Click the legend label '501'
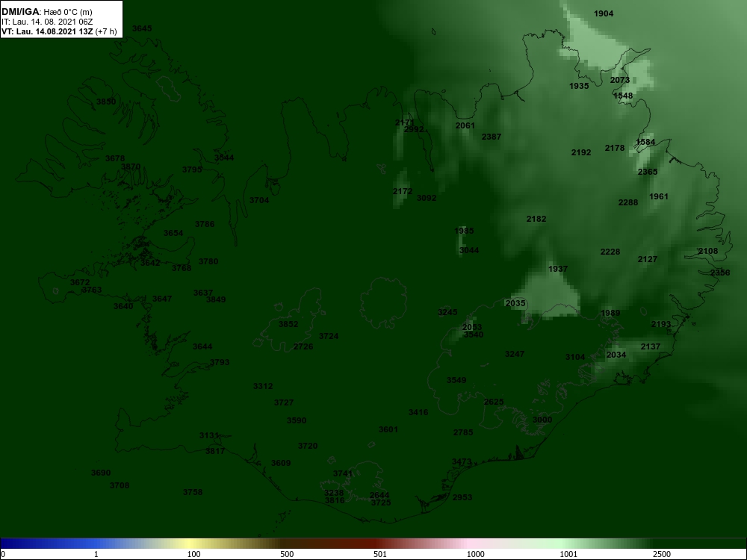Screen dimensions: 747x560 [379, 554]
